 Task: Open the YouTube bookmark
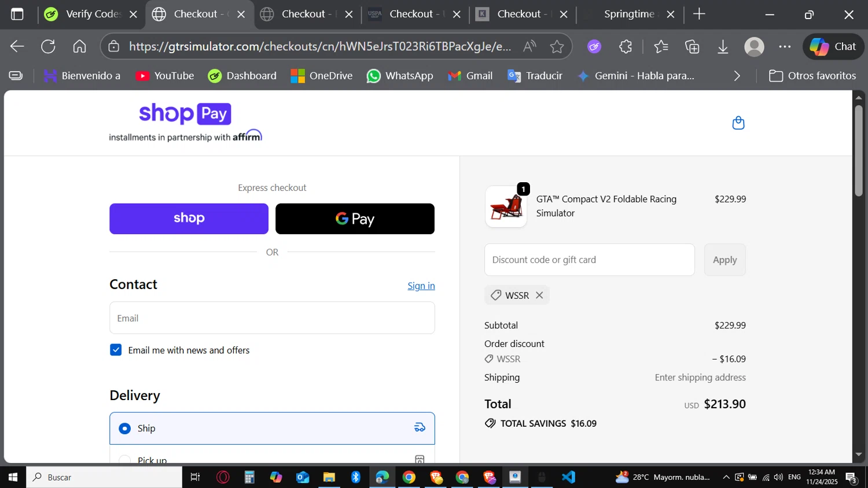165,76
